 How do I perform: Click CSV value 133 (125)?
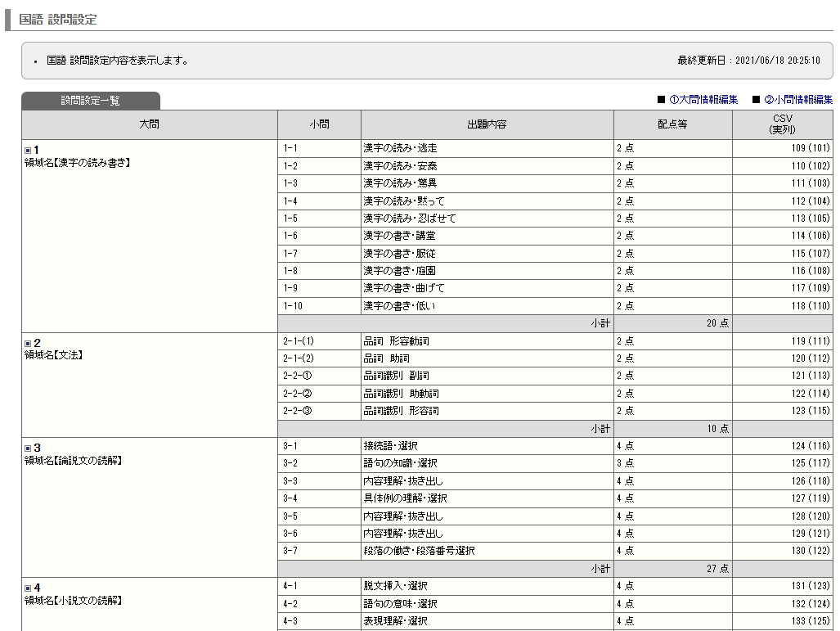tap(811, 621)
